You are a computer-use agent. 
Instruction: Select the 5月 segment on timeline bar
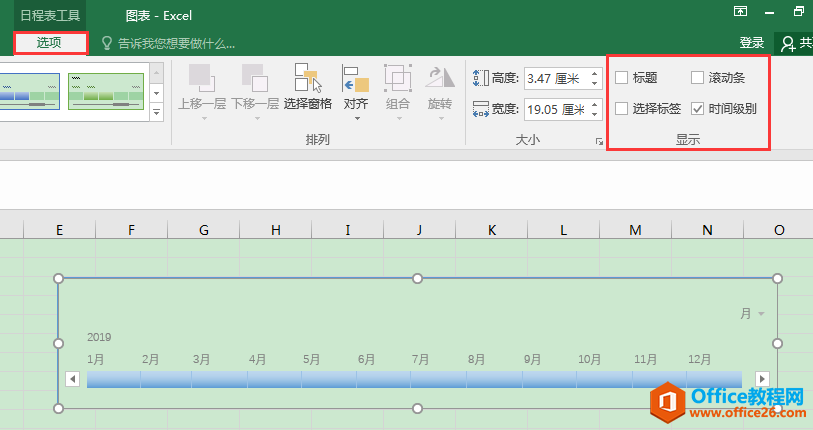pyautogui.click(x=329, y=379)
